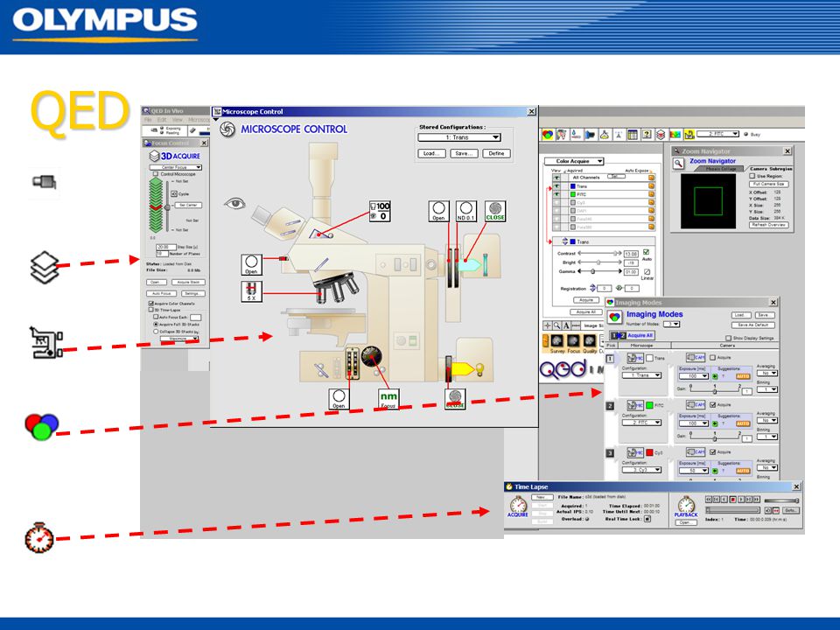Click the Time Lapse PLAYBACK stopwatch icon
Screen dimensions: 840x630
click(x=686, y=507)
